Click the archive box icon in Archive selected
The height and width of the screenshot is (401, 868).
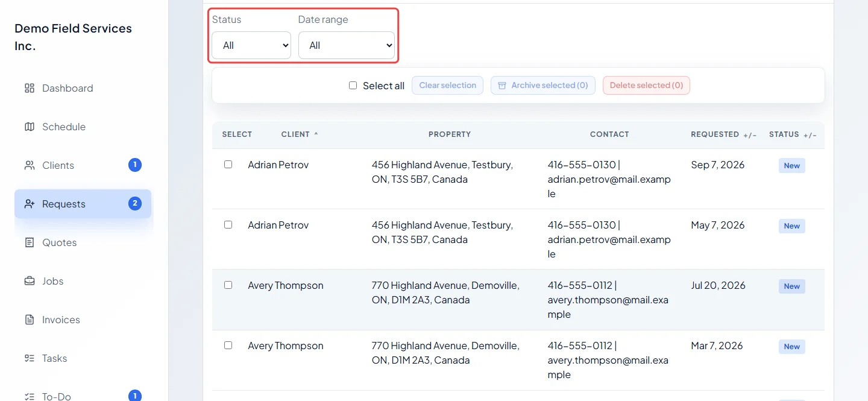pos(502,86)
